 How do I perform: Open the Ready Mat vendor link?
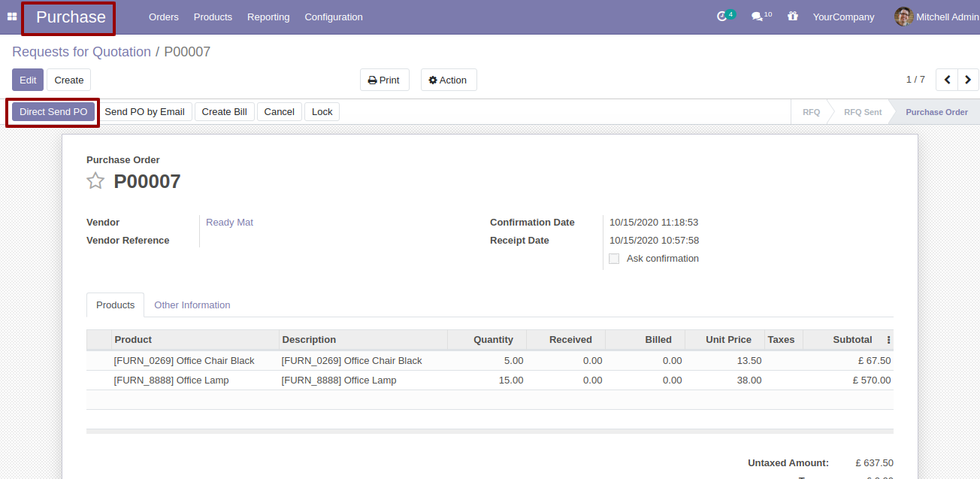[x=229, y=223]
